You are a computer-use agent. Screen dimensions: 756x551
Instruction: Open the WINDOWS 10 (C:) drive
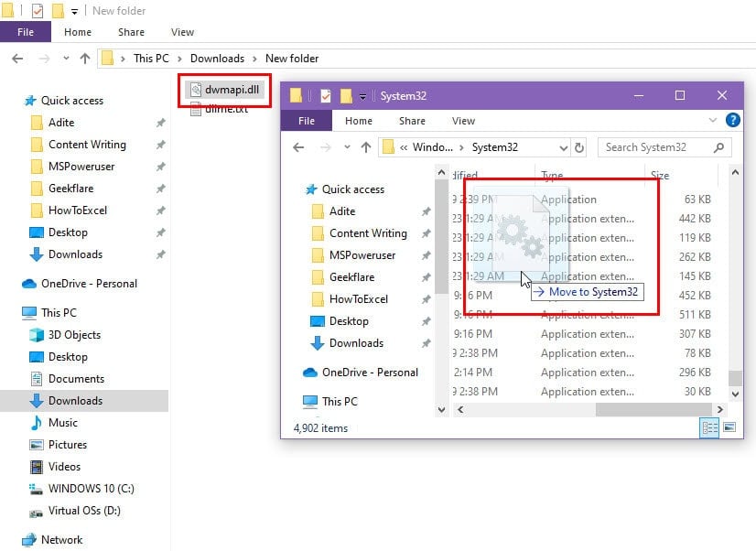[x=92, y=489]
